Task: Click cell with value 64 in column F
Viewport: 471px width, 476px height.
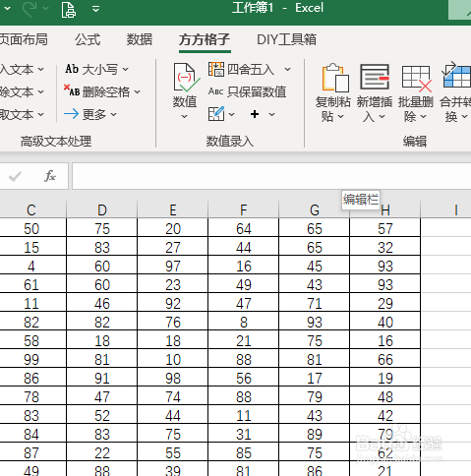Action: (244, 228)
